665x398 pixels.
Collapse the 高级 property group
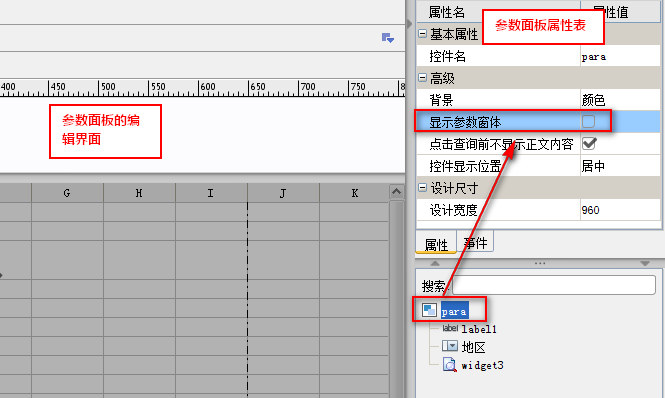click(x=422, y=77)
